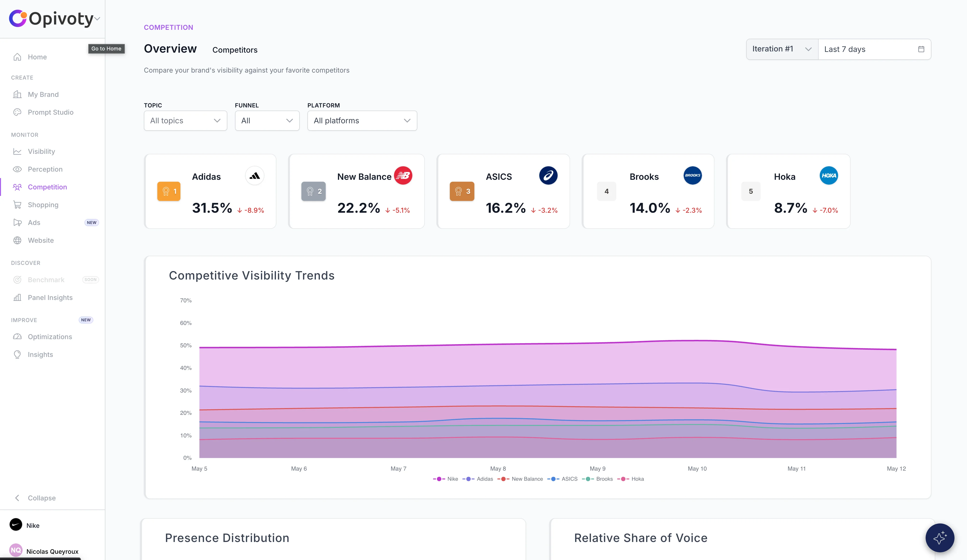967x560 pixels.
Task: Click the rank 4 badge on Brooks
Action: tap(606, 191)
